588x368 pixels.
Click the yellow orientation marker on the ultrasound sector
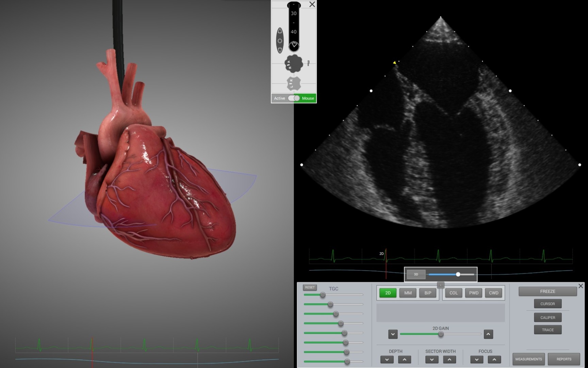click(x=394, y=63)
